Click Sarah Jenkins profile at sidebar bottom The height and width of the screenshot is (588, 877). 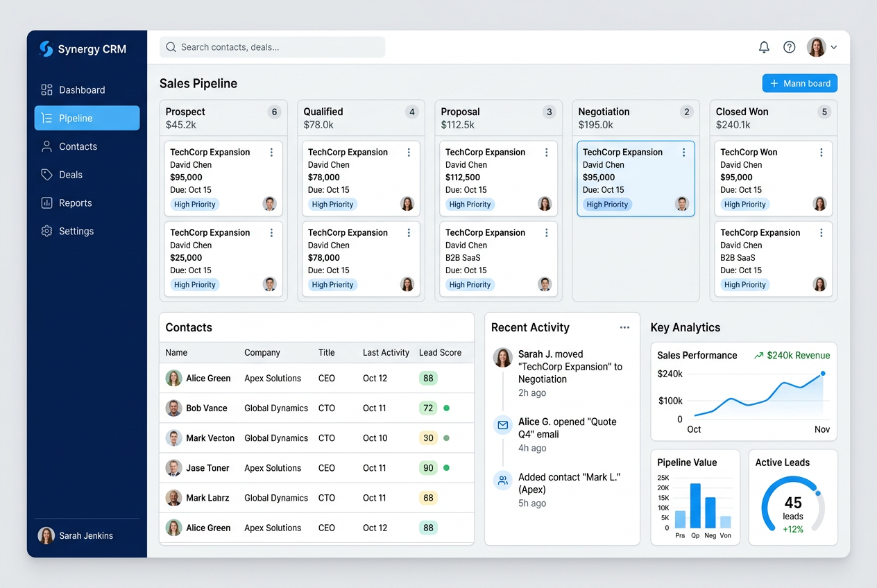click(76, 535)
